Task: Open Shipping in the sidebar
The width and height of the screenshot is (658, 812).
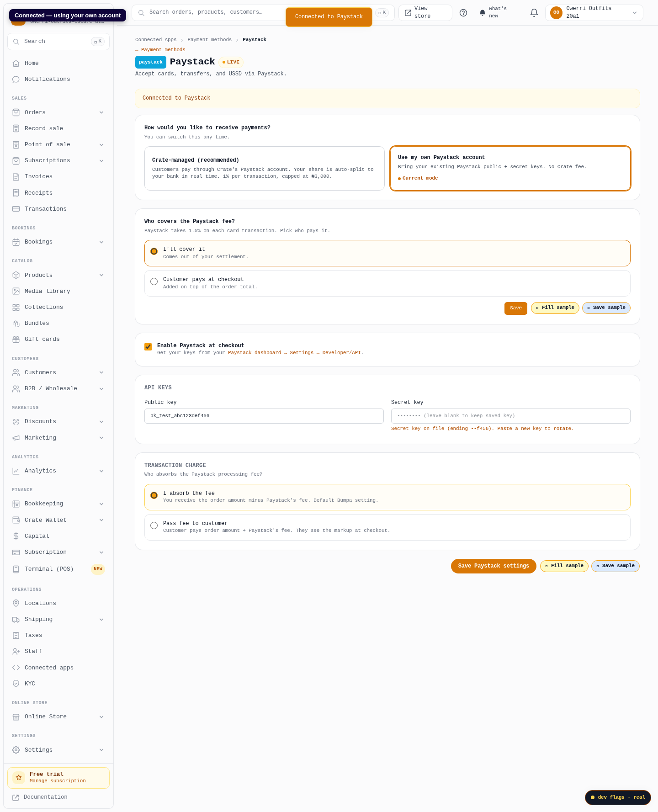Action: 58,619
